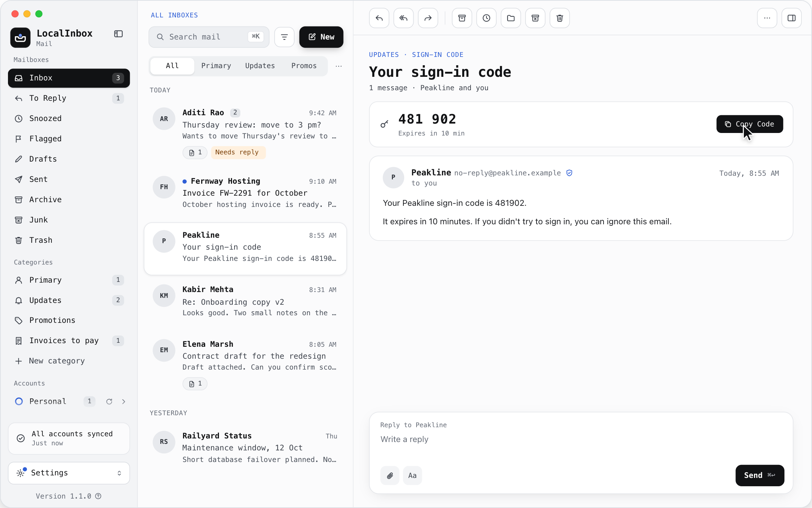This screenshot has height=508, width=812.
Task: Open the Settings dropdown
Action: point(69,473)
